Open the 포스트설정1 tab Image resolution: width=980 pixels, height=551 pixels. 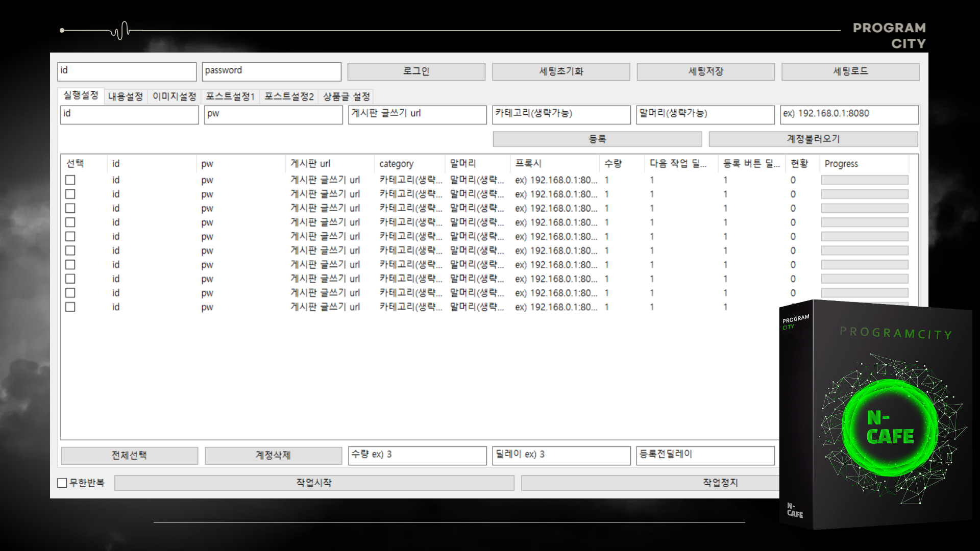tap(230, 96)
